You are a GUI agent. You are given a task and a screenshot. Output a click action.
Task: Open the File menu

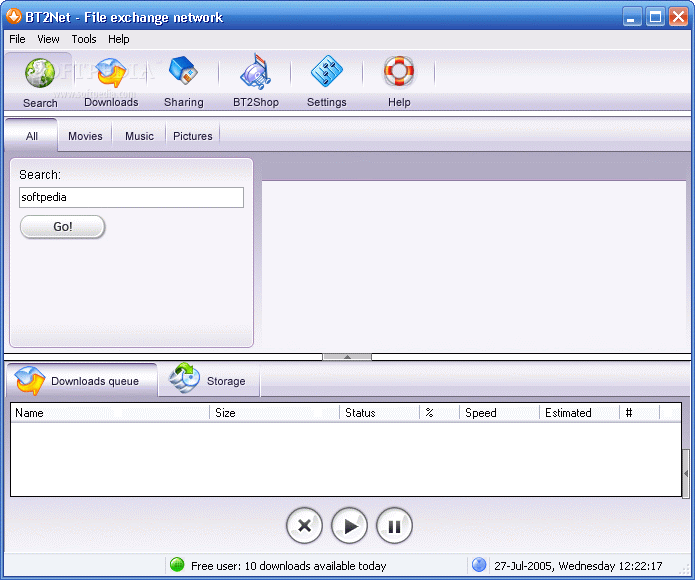(x=17, y=39)
